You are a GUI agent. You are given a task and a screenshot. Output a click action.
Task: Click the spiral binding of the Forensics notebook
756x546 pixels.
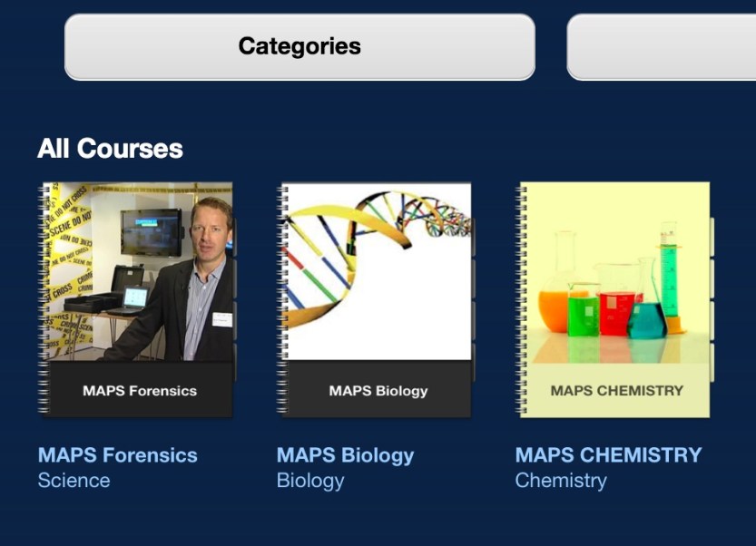[x=44, y=299]
